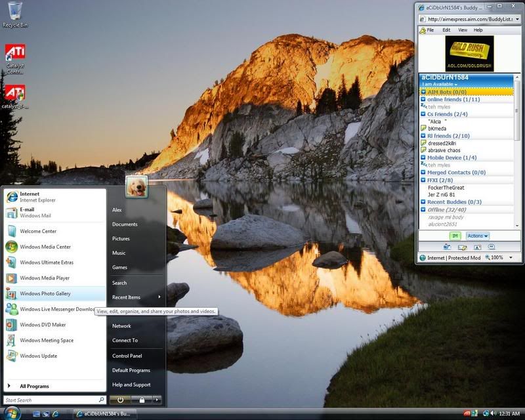Open the Help menu in AIM window

click(478, 30)
